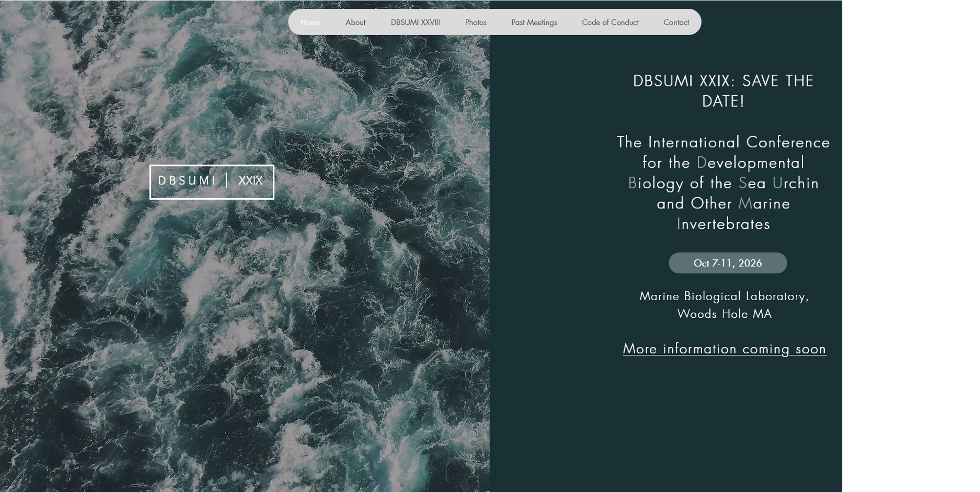Click the Oct 7-11, 2026 date button
The height and width of the screenshot is (492, 980).
coord(727,263)
